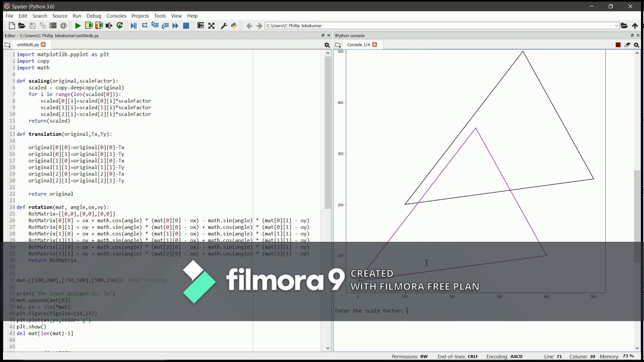Close the Console 1/A tab
This screenshot has height=362, width=644.
click(375, 45)
